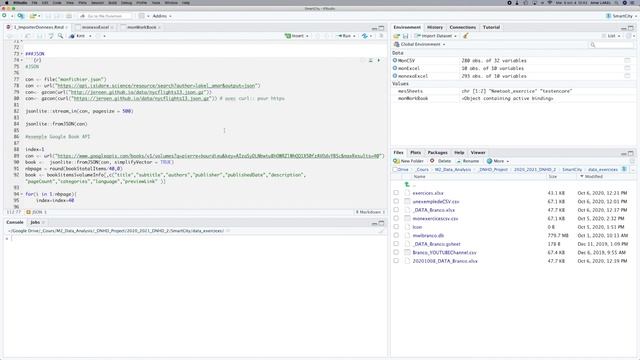640x360 pixels.
Task: Click the SmartCity breadcrumb link
Action: pyautogui.click(x=572, y=169)
